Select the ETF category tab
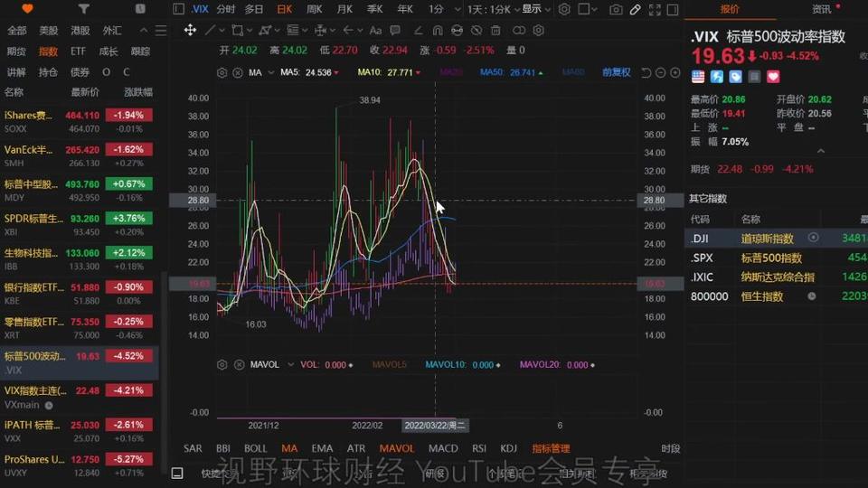This screenshot has height=488, width=868. [78, 52]
